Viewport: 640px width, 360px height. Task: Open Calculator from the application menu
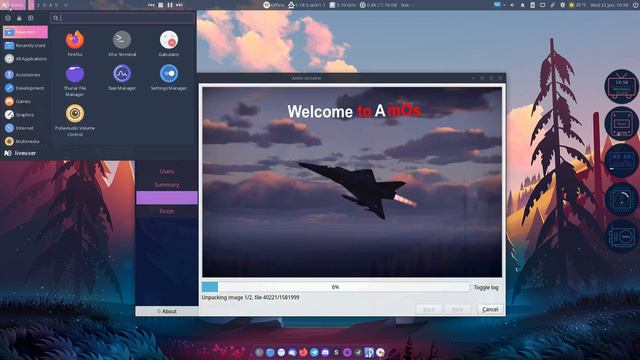[169, 43]
